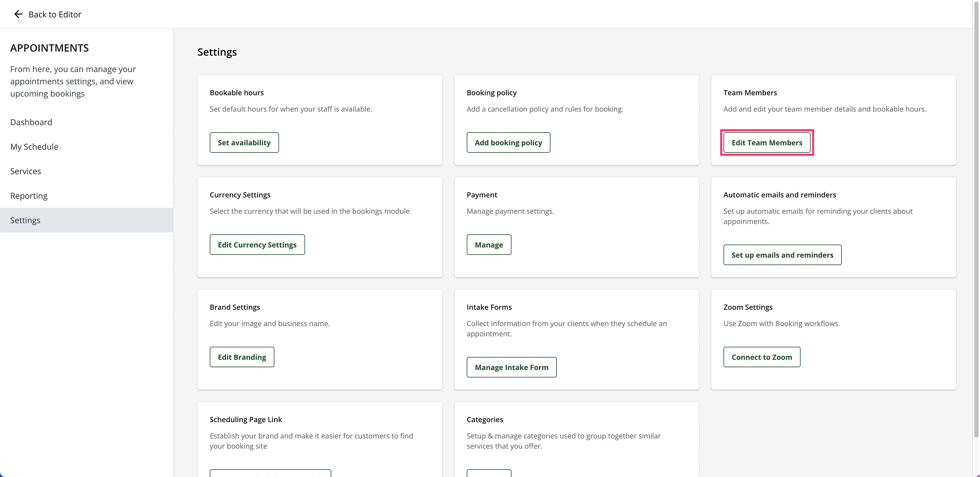
Task: Open My Schedule in sidebar
Action: pos(34,147)
